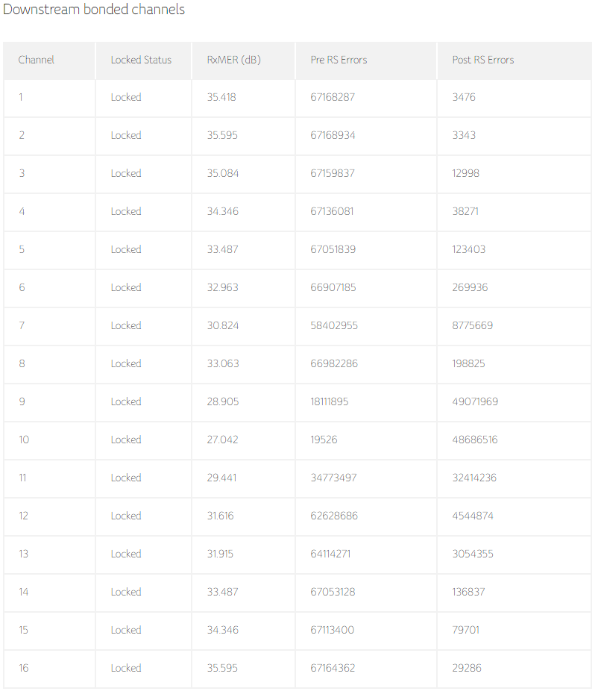
Task: Select the RxMER value 35.418
Action: point(221,97)
